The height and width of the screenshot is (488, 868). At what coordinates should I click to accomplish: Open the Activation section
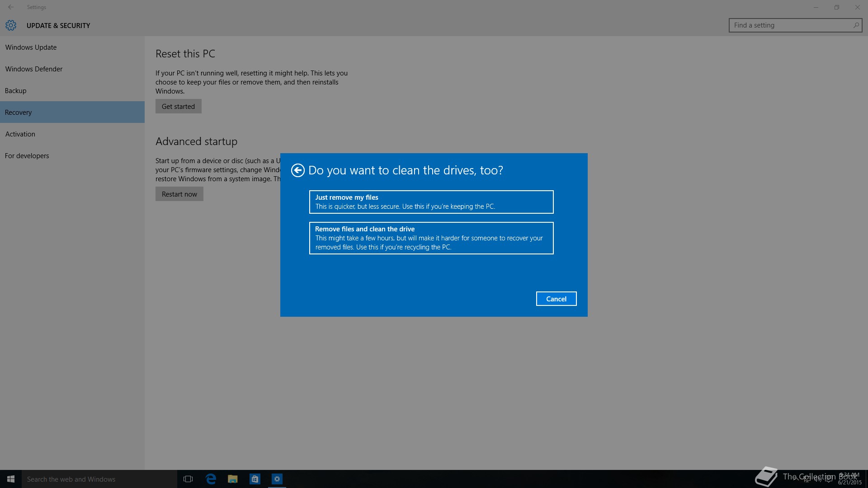[72, 134]
